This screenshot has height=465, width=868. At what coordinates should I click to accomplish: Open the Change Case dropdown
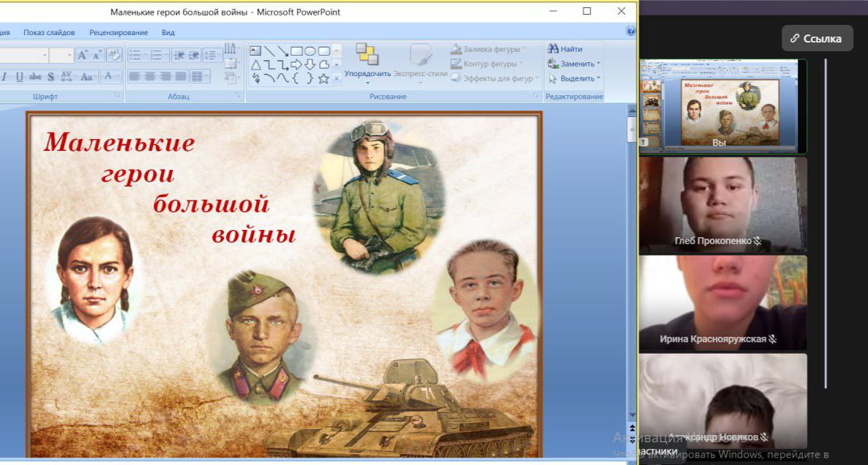coord(88,76)
